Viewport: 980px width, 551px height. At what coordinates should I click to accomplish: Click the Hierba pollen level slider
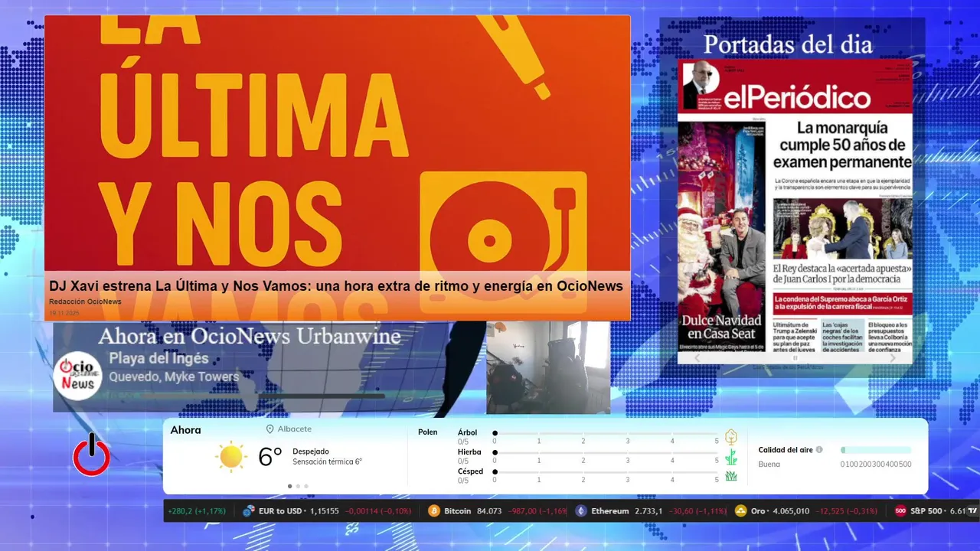point(606,453)
